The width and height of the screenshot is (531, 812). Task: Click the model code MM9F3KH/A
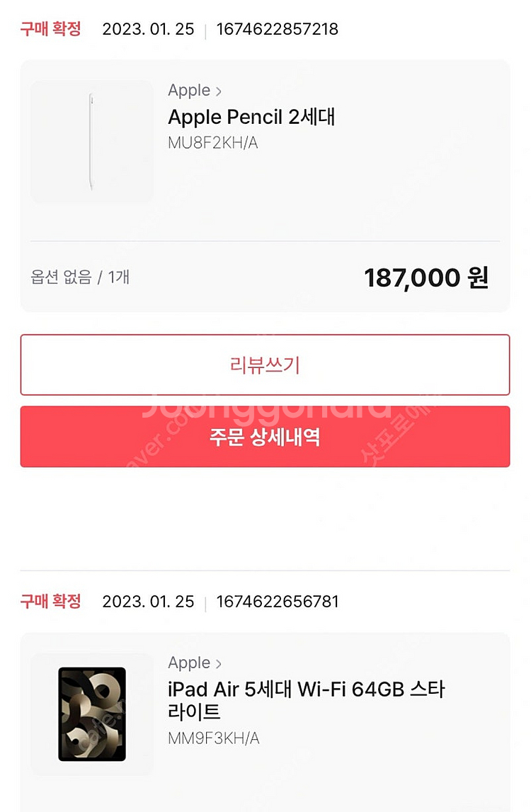[x=213, y=738]
